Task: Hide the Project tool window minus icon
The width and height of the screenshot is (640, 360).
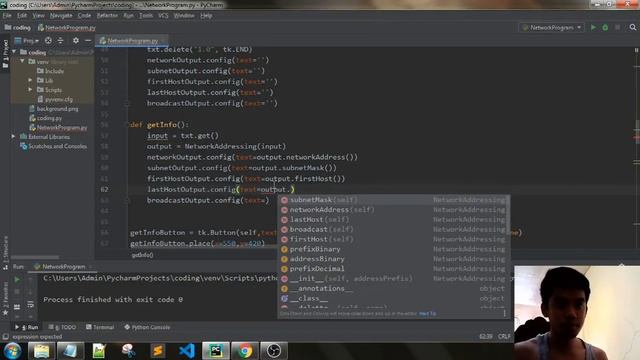Action: pyautogui.click(x=88, y=40)
